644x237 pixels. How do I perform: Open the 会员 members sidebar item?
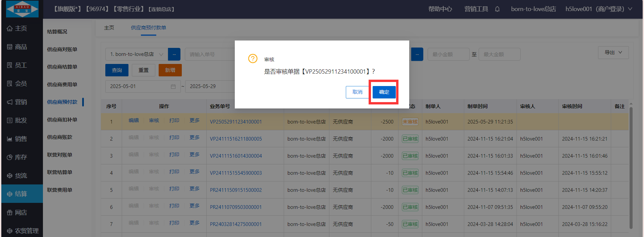point(21,84)
